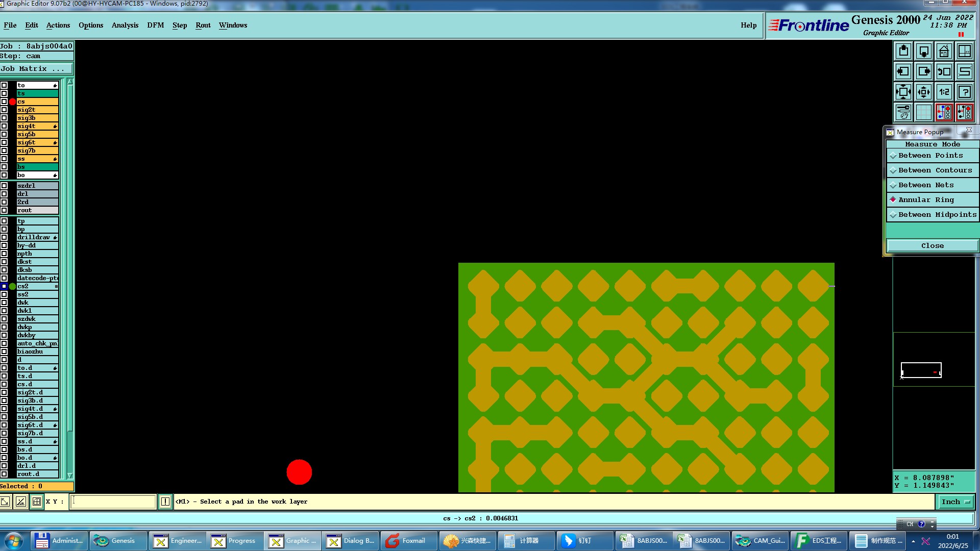Click the exclamation mark icon in status bar
Viewport: 980px width, 551px height.
coord(165,502)
